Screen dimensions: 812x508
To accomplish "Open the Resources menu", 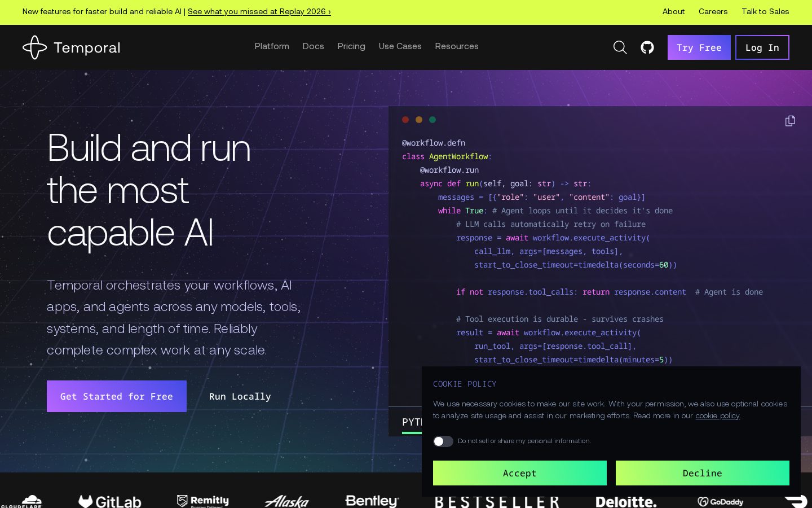I will coord(457,46).
